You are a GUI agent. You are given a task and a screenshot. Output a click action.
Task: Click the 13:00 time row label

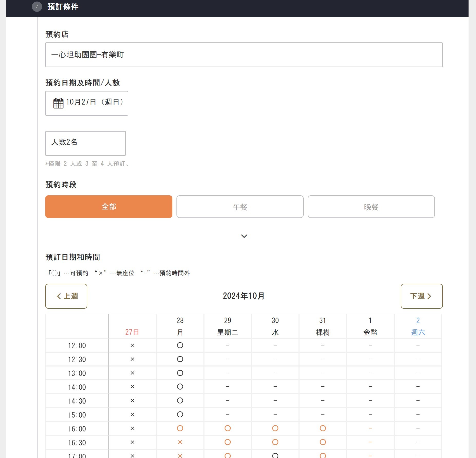(x=77, y=373)
